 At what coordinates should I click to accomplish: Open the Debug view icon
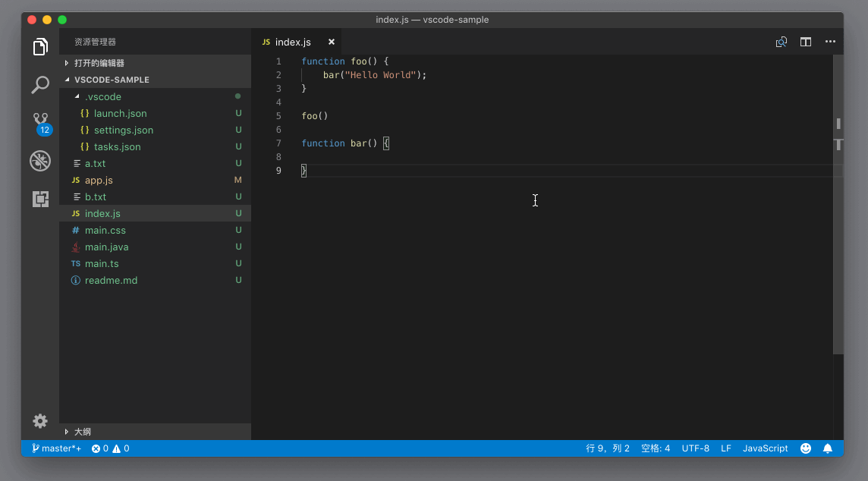click(x=40, y=161)
